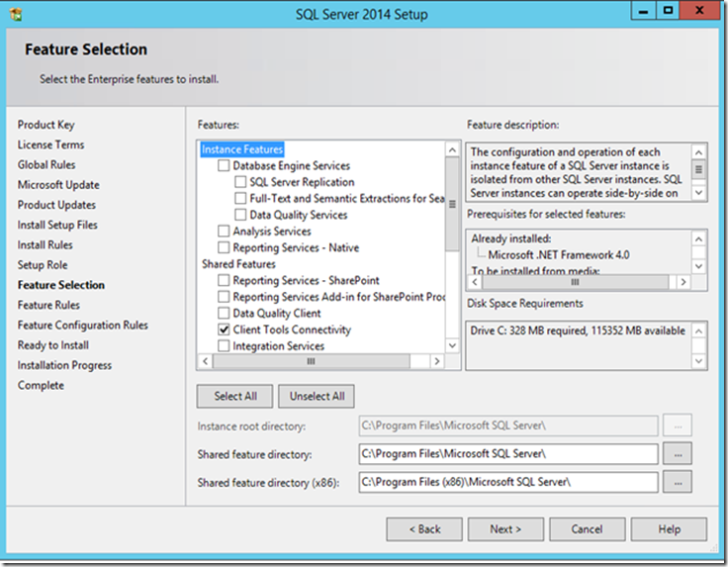Click Installation Progress step in sidebar

coord(64,365)
